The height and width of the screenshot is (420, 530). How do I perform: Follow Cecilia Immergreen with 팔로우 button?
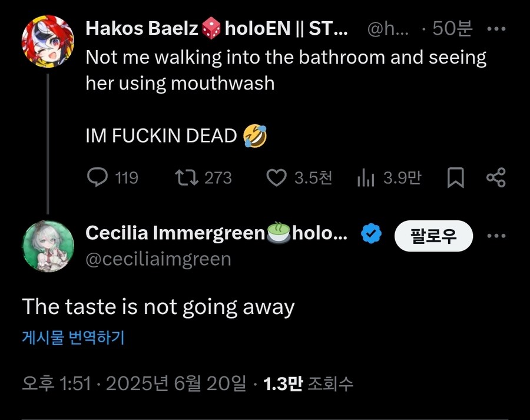pyautogui.click(x=433, y=236)
